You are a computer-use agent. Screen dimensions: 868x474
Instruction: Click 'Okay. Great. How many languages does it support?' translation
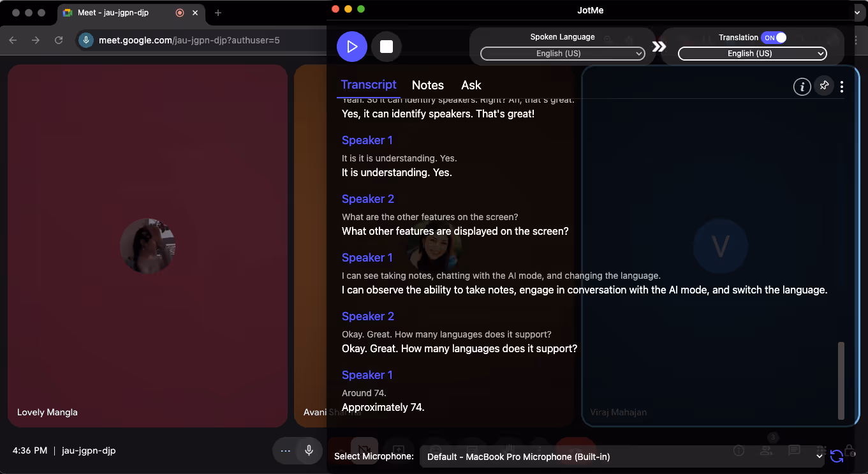(459, 348)
